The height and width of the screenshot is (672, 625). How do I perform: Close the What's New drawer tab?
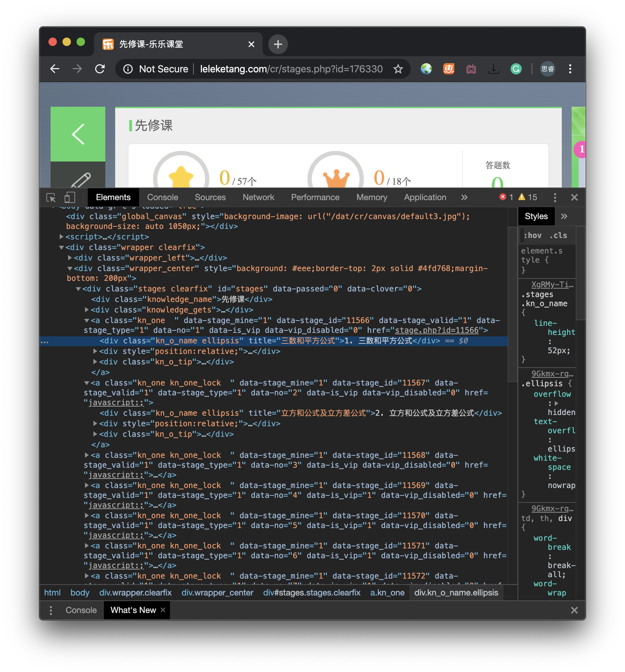coord(163,610)
